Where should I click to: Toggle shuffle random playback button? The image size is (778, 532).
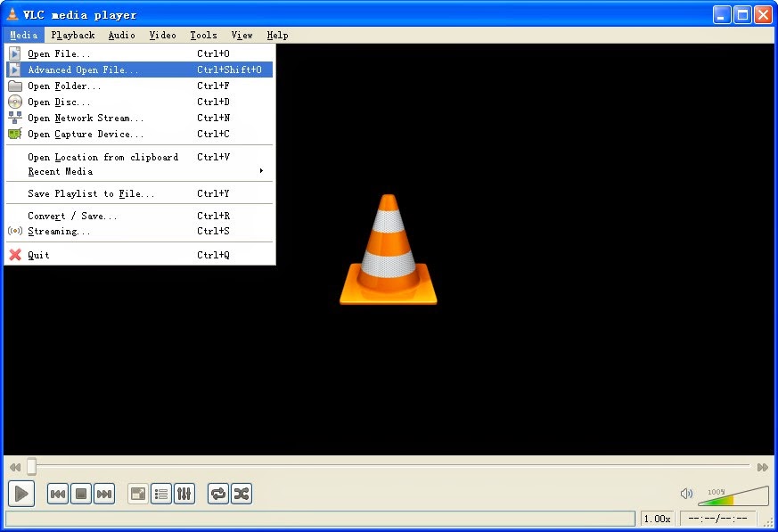[x=242, y=494]
